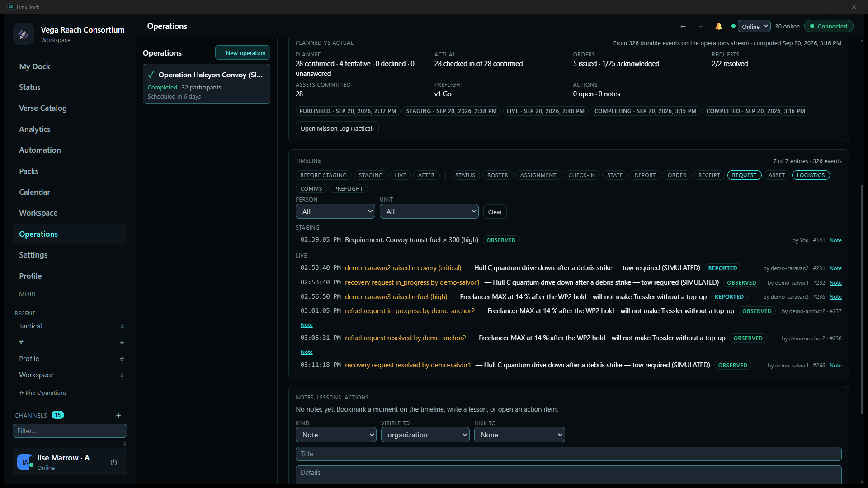Click the notification bell icon
868x488 pixels.
click(718, 26)
